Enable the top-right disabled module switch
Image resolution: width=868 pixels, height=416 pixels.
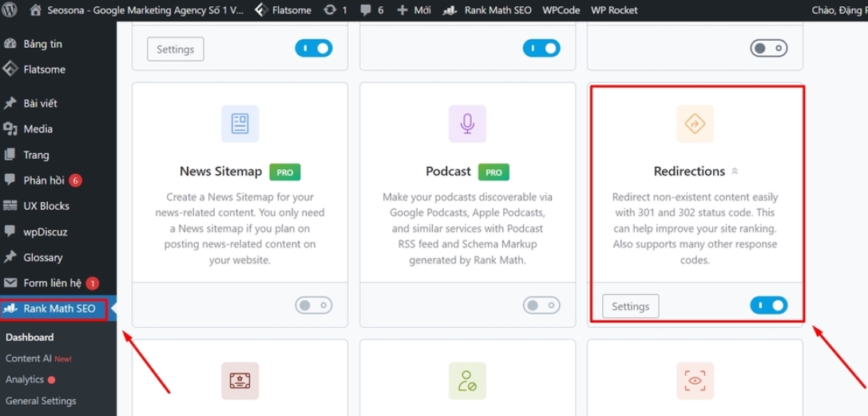coord(768,48)
